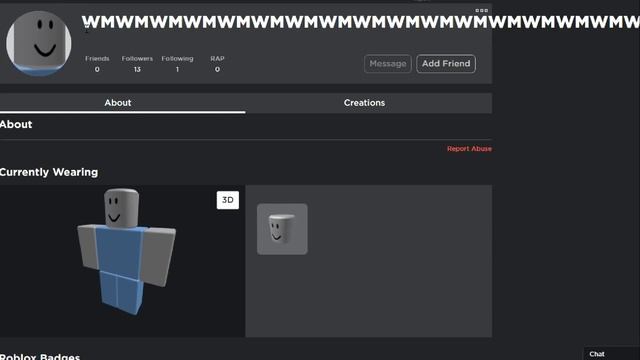Click the Currently Wearing heading

[49, 172]
